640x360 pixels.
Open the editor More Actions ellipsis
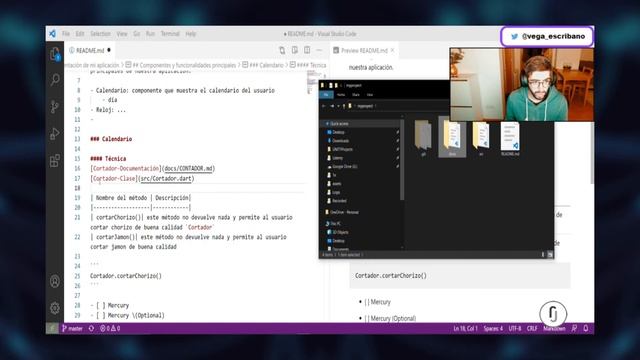point(319,50)
